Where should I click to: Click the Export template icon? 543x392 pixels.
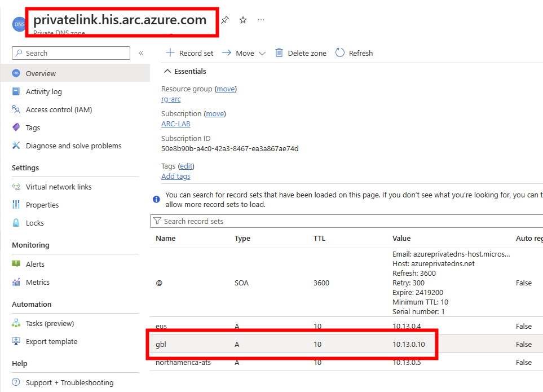(16, 341)
